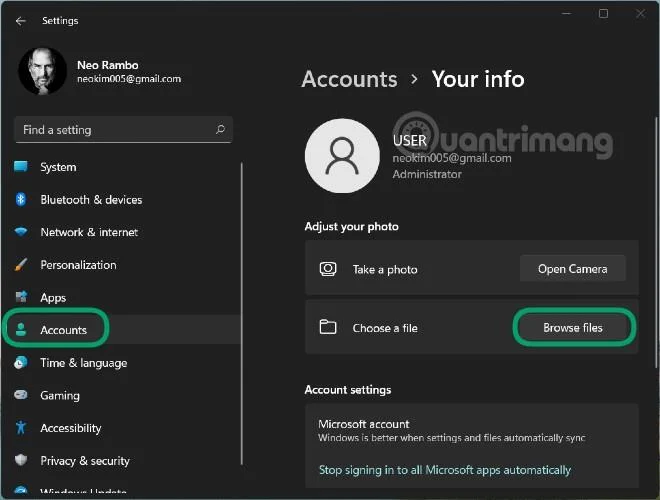Viewport: 660px width, 500px height.
Task: Click the sidebar vertical scrollbar
Action: [242, 314]
